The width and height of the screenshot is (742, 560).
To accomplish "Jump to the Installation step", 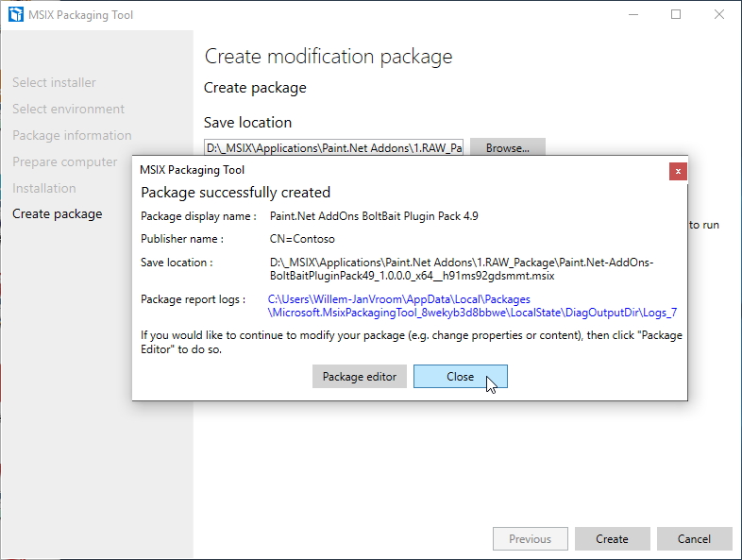I will [44, 189].
